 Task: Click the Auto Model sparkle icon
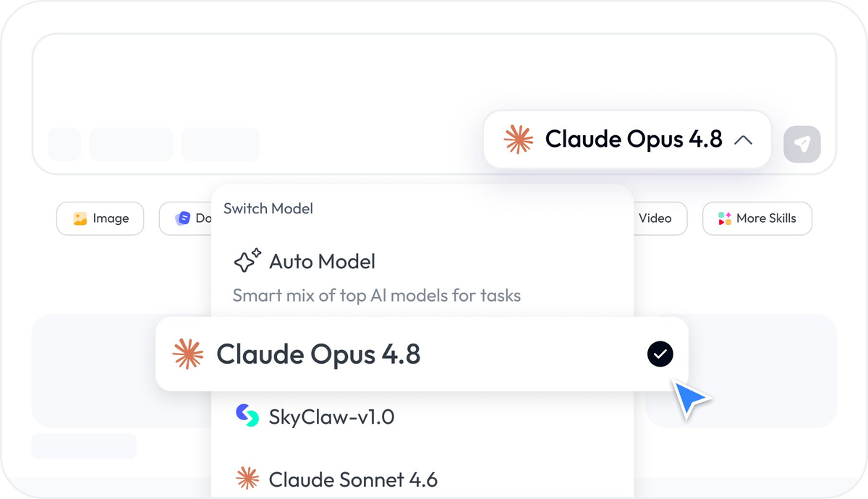pos(247,260)
